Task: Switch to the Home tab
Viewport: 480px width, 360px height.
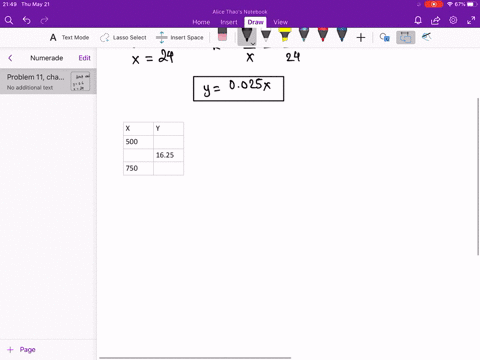Action: pos(201,22)
